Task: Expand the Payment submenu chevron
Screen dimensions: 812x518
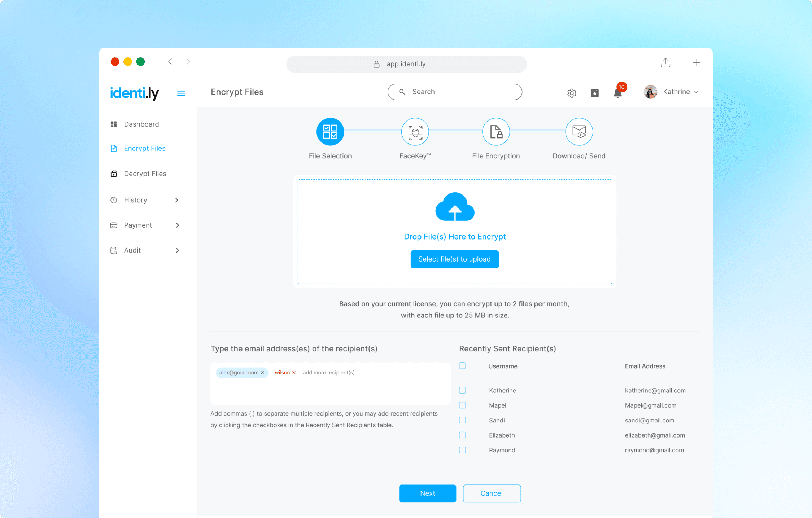Action: click(177, 225)
